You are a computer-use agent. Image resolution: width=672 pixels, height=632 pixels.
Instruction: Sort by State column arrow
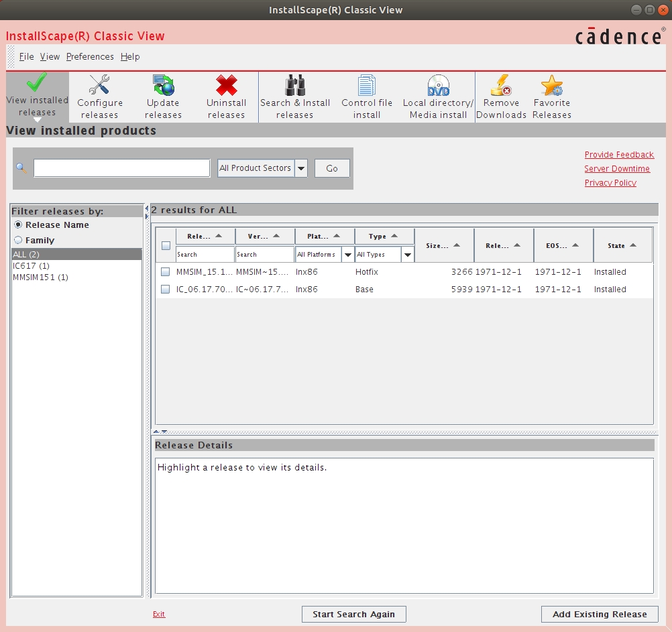point(633,245)
